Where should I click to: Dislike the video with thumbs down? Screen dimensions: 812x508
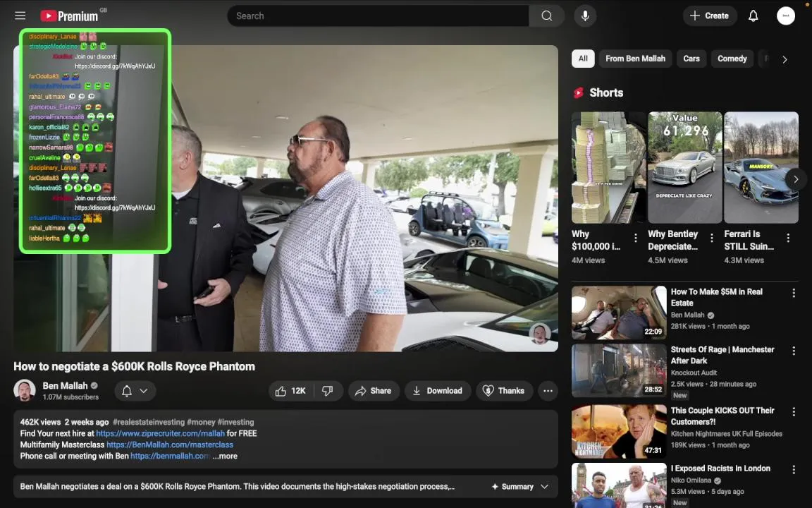[328, 391]
